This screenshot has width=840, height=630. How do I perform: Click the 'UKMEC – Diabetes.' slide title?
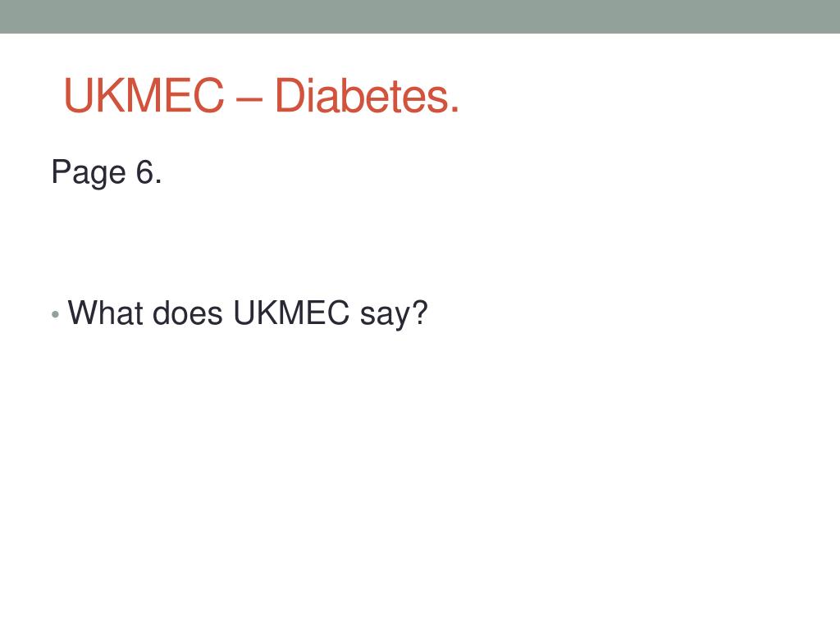262,95
